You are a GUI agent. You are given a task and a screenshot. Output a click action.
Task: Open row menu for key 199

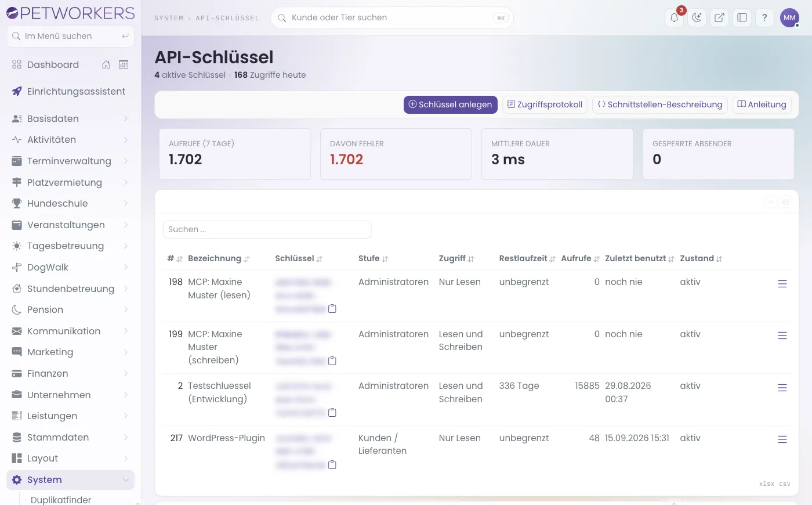(x=782, y=336)
